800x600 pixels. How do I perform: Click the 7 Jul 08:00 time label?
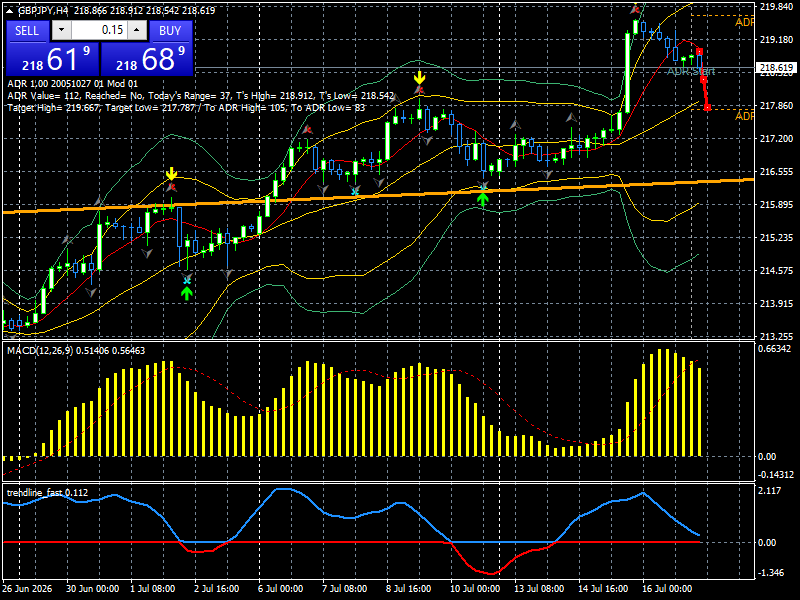coord(344,588)
